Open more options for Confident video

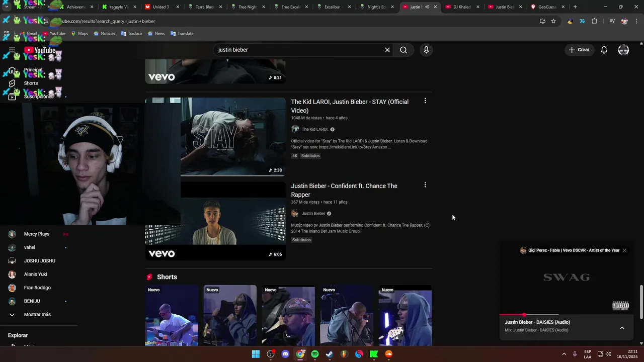(x=425, y=185)
